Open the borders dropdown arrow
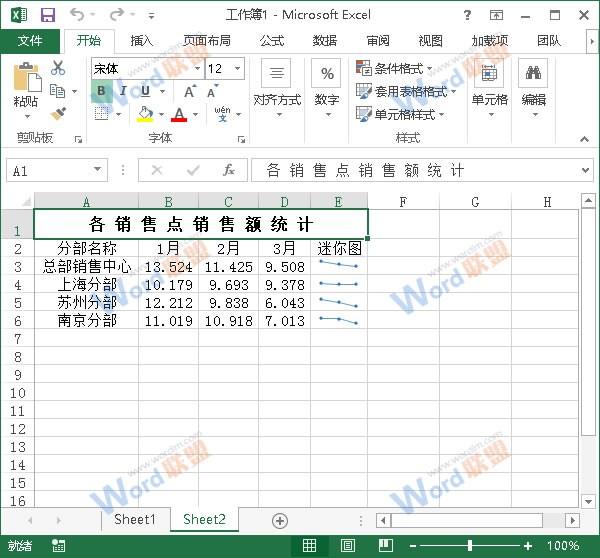 click(119, 114)
